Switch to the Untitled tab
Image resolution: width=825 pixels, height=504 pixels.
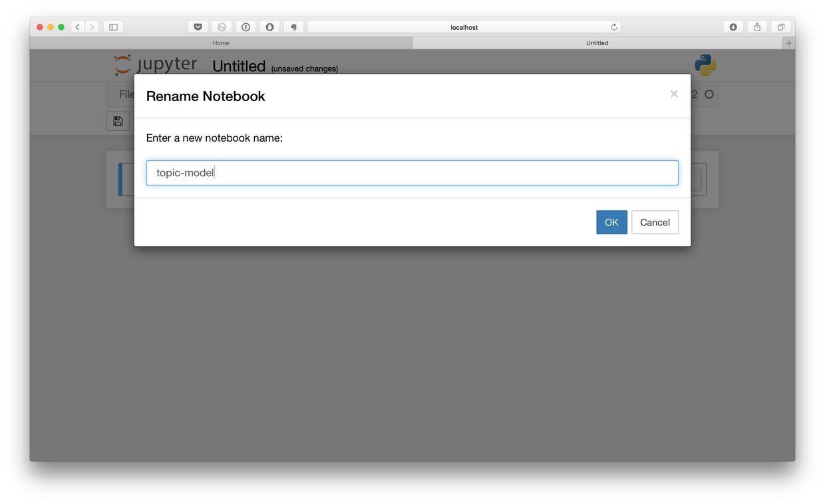tap(597, 43)
